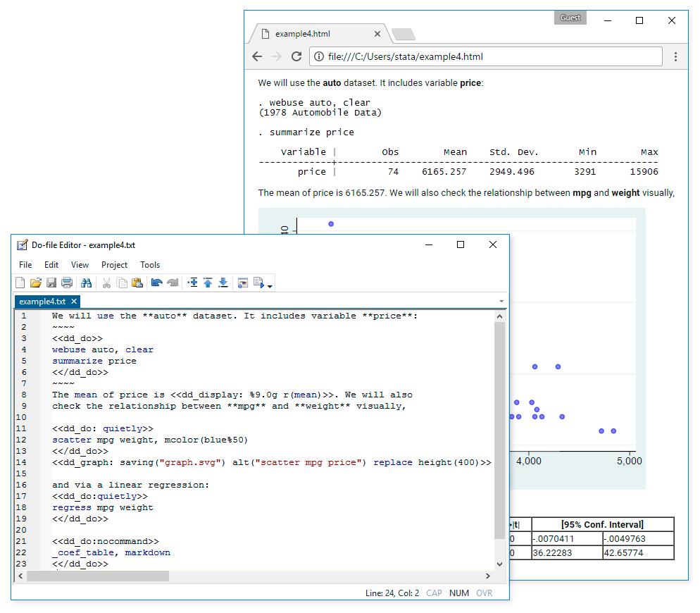The height and width of the screenshot is (613, 700).
Task: Save the do-file with the floppy disk icon
Action: pos(51,283)
